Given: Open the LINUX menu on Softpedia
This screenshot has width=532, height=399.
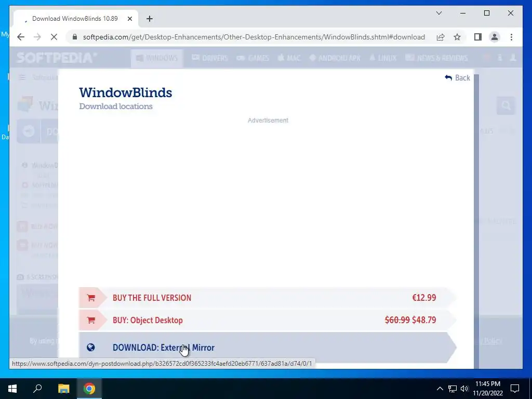Looking at the screenshot, I should pyautogui.click(x=383, y=58).
